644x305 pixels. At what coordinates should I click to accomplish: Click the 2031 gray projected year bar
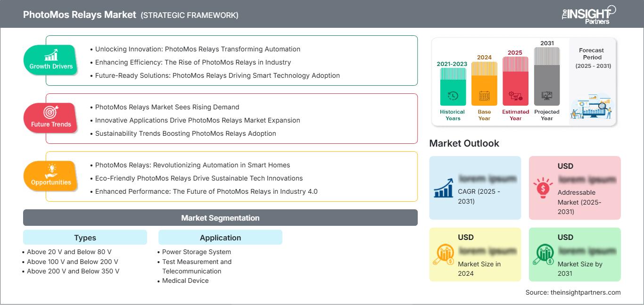tap(547, 76)
